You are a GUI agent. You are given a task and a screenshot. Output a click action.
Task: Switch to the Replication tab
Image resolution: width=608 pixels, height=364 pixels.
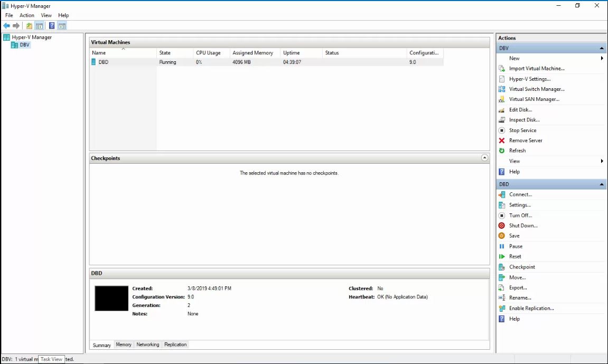coord(175,344)
